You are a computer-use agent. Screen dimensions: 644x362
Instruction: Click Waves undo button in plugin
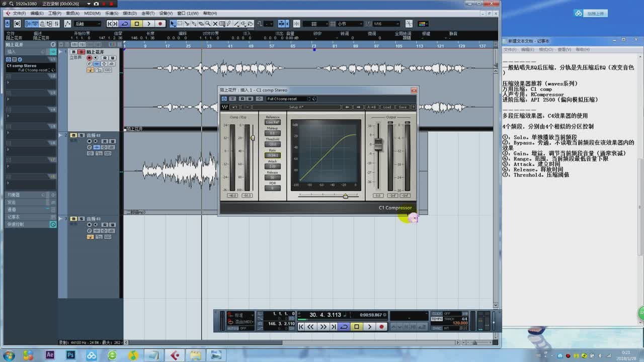click(235, 107)
